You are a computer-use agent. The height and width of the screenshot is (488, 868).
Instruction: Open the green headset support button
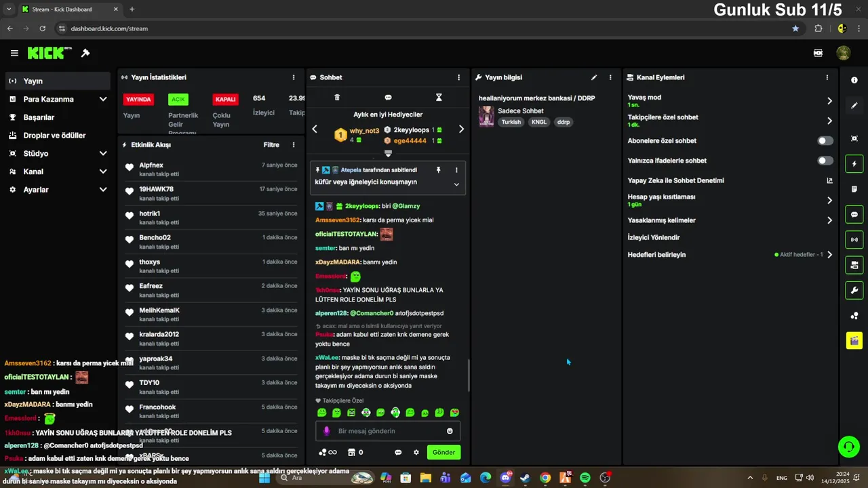[x=848, y=446]
